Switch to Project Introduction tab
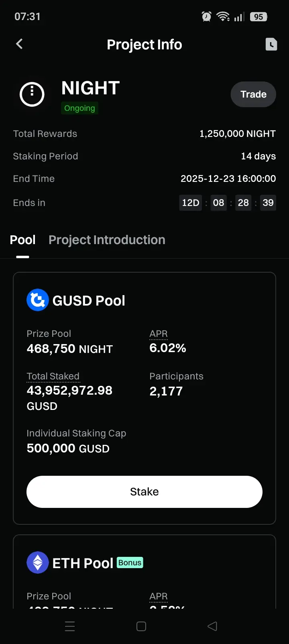The image size is (289, 644). point(107,240)
